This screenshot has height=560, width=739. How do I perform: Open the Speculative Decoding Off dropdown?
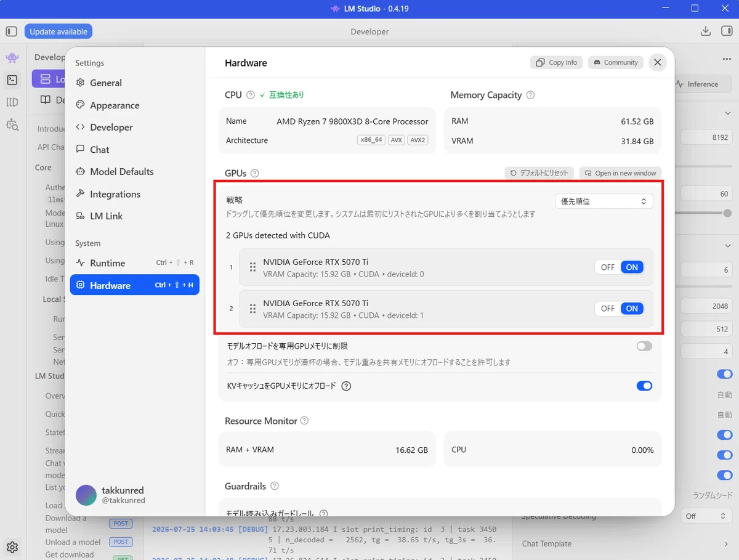[706, 516]
